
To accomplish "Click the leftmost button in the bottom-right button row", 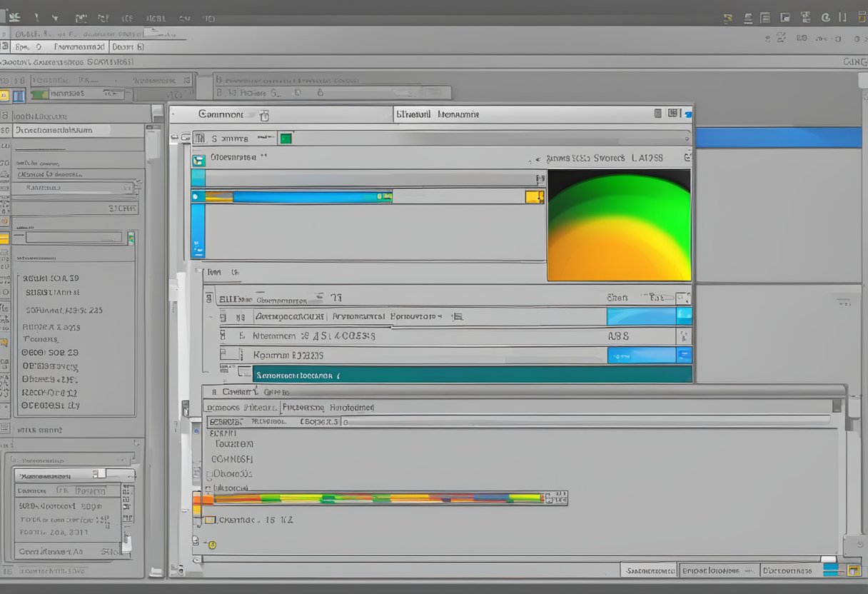I will (647, 570).
